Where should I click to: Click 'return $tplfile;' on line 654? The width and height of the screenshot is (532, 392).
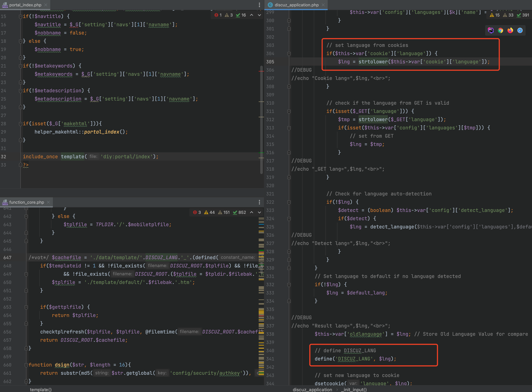75,315
